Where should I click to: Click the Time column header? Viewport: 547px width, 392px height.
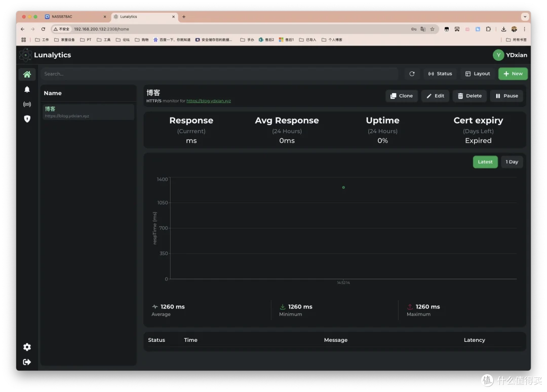click(190, 340)
